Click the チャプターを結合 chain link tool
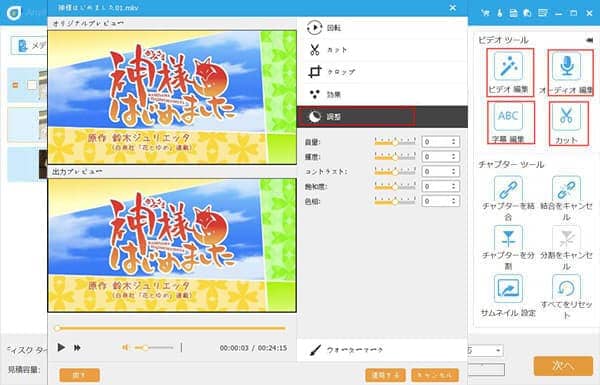Viewport: 600px width, 385px height. (x=508, y=198)
